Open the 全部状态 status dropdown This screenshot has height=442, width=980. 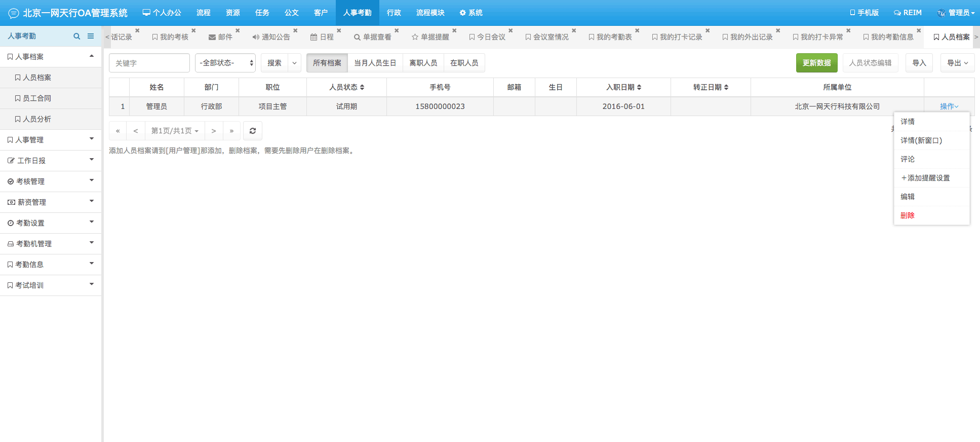click(x=225, y=63)
